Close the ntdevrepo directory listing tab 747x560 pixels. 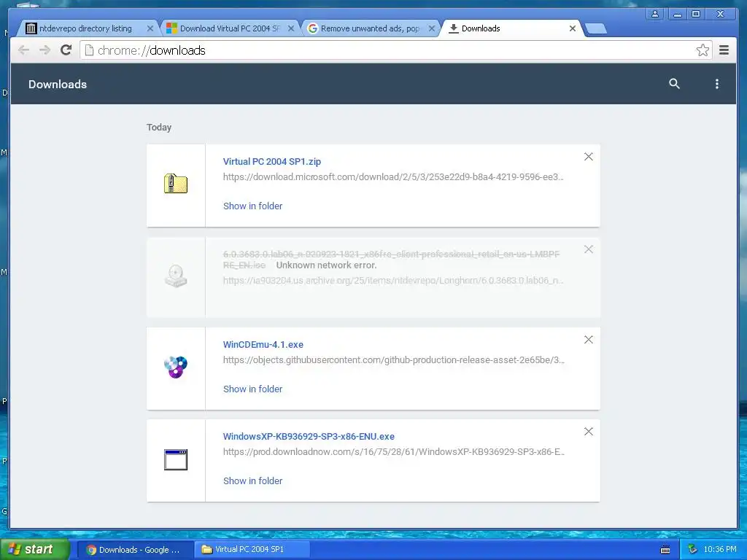coord(150,28)
